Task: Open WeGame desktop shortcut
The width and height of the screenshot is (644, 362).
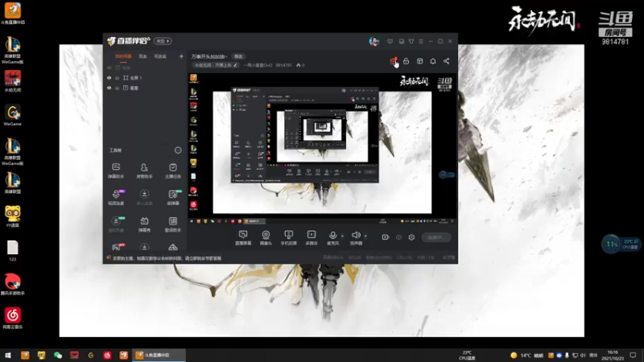Action: [x=13, y=115]
